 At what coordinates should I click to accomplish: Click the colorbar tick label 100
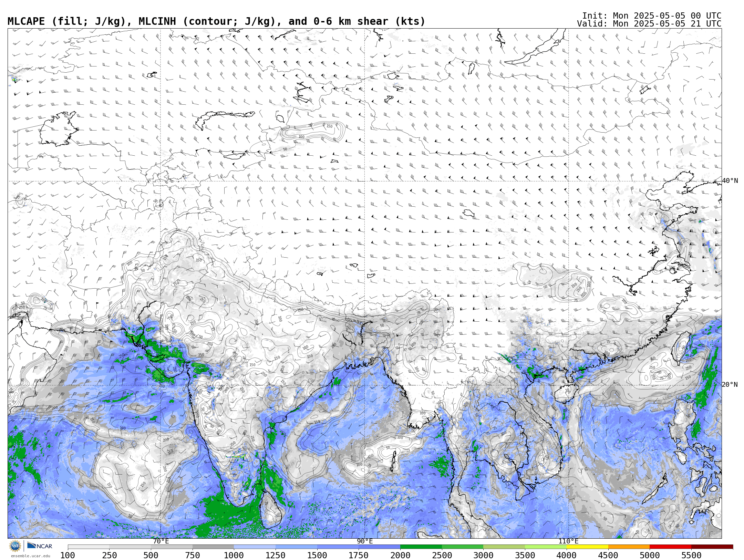[x=68, y=556]
